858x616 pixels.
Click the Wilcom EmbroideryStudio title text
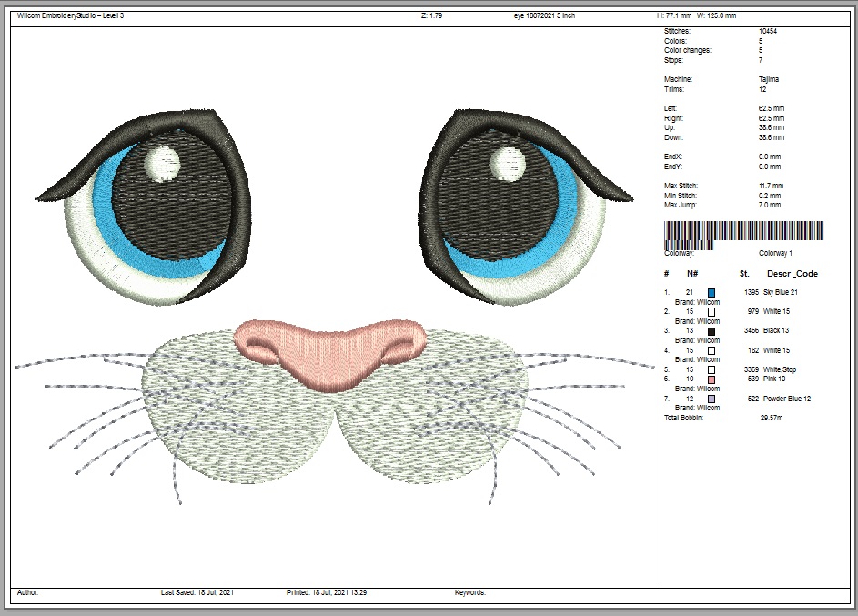point(71,15)
